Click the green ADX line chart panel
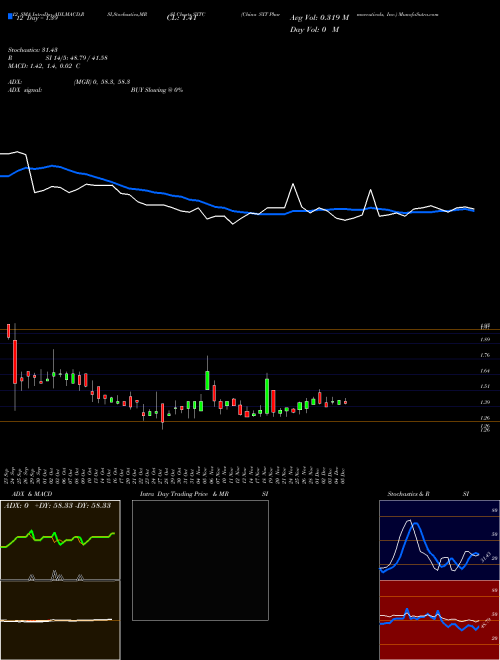 click(60, 540)
